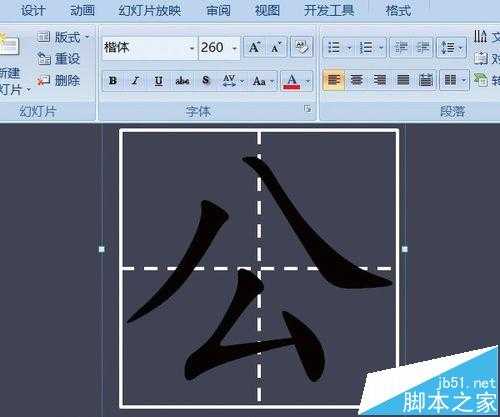500x417 pixels.
Task: Expand the font color dropdown arrow
Action: [308, 81]
